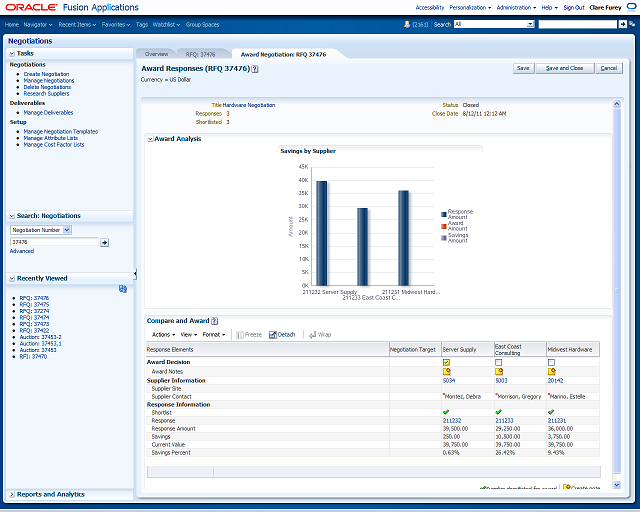Open the Recent Items menu

[x=77, y=25]
